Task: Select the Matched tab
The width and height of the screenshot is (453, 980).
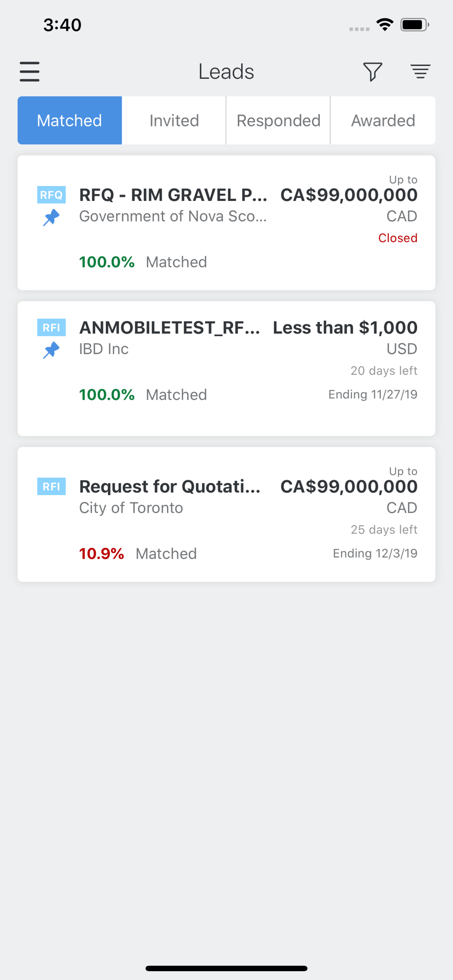Action: click(70, 121)
